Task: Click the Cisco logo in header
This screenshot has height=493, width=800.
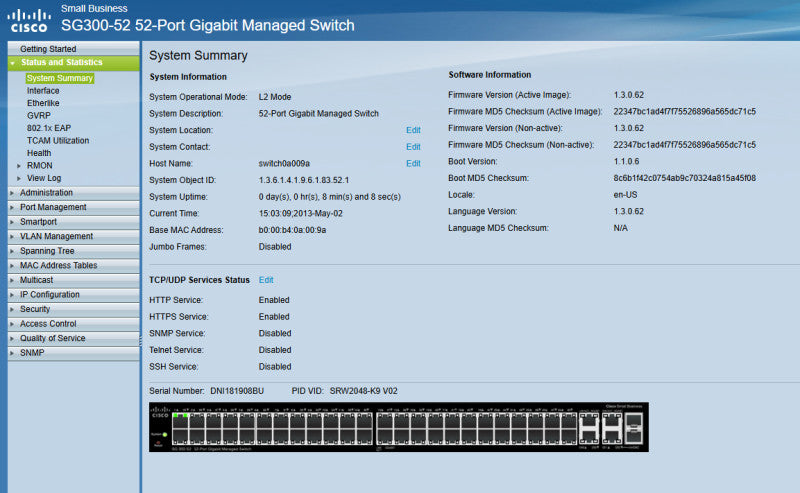Action: [29, 20]
